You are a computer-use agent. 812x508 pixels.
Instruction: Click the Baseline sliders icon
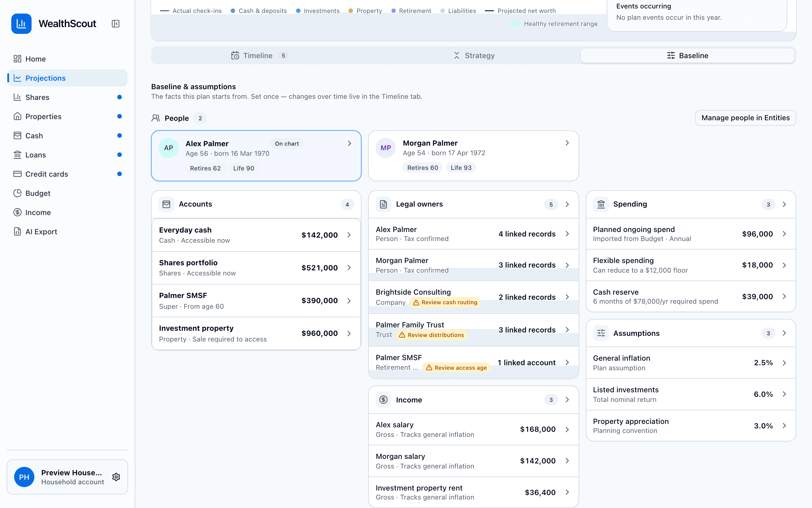point(671,55)
